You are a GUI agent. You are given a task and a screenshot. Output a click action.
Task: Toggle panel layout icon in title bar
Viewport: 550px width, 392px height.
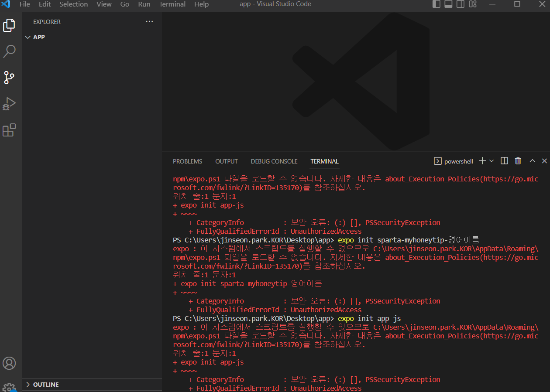(x=448, y=4)
